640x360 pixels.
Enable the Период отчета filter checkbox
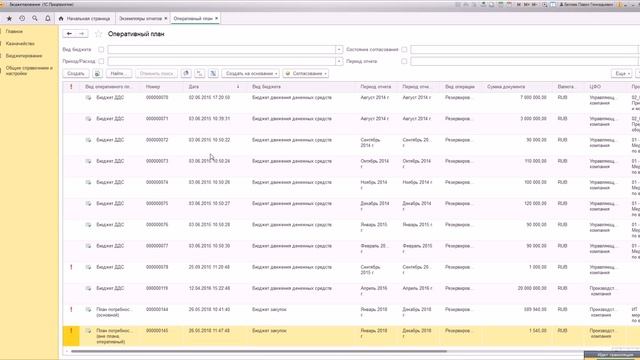coord(404,61)
